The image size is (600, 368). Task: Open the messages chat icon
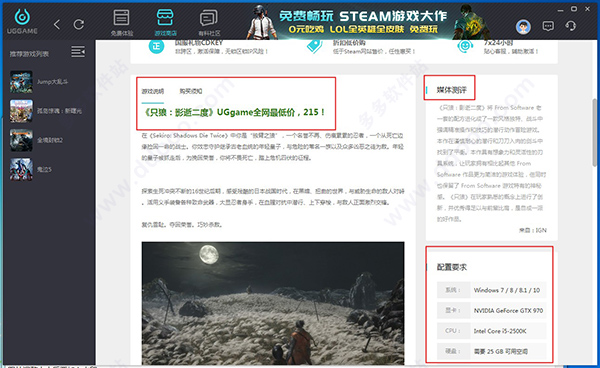pyautogui.click(x=548, y=26)
